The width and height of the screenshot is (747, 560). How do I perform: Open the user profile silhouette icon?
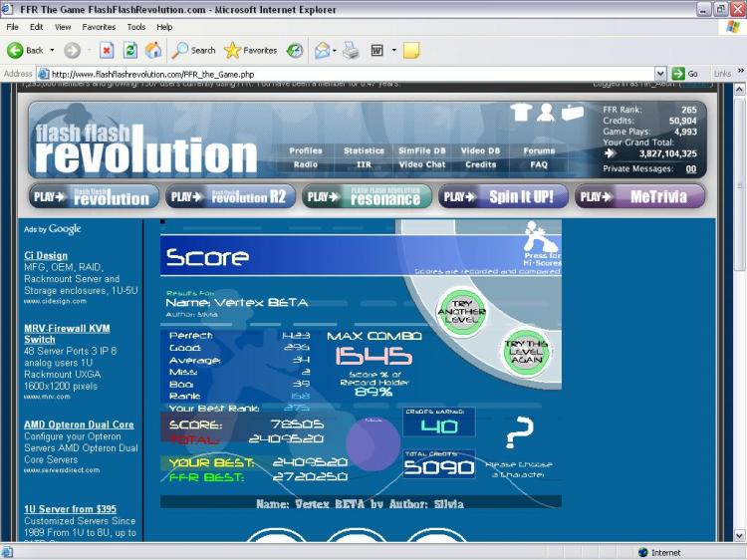pyautogui.click(x=546, y=113)
